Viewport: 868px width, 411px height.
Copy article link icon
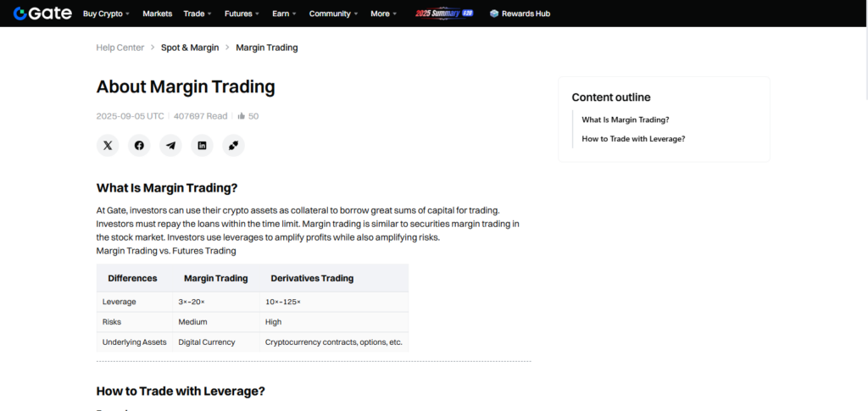tap(234, 146)
